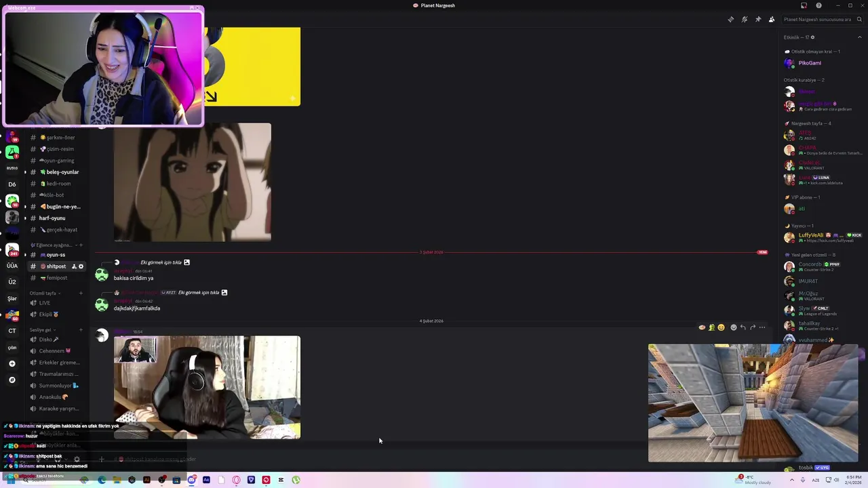The height and width of the screenshot is (488, 868).
Task: Show hidden tray icons chevron in taskbar
Action: pos(792,480)
